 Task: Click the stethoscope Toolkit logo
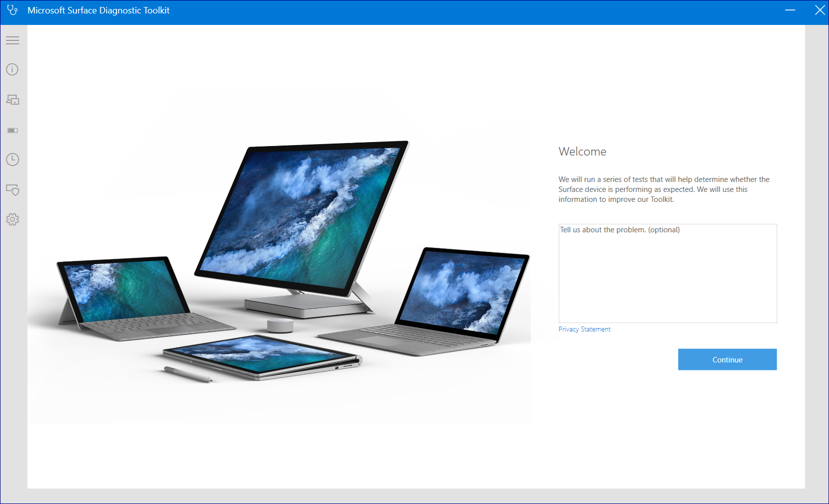point(12,10)
